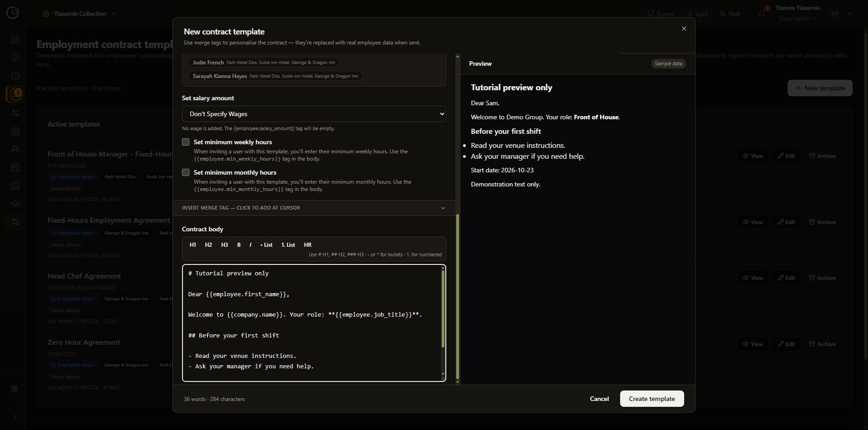Open the table grid icon near sidebar bottom
This screenshot has width=868, height=430.
pyautogui.click(x=15, y=389)
